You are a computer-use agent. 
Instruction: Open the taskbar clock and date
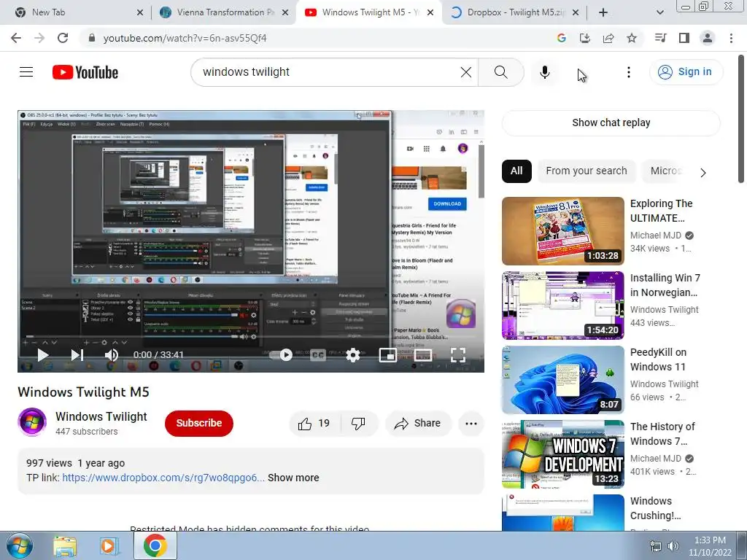(709, 546)
